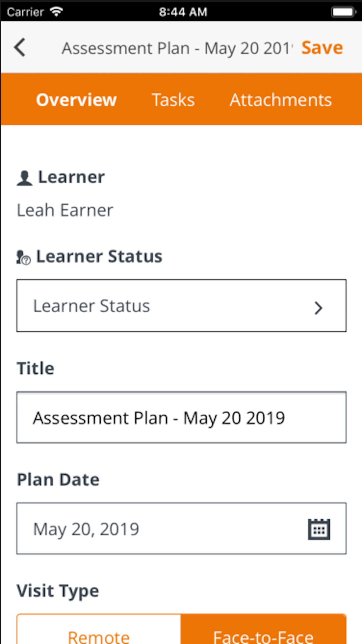Image resolution: width=362 pixels, height=644 pixels.
Task: Open the Plan Date calendar icon
Action: point(319,529)
